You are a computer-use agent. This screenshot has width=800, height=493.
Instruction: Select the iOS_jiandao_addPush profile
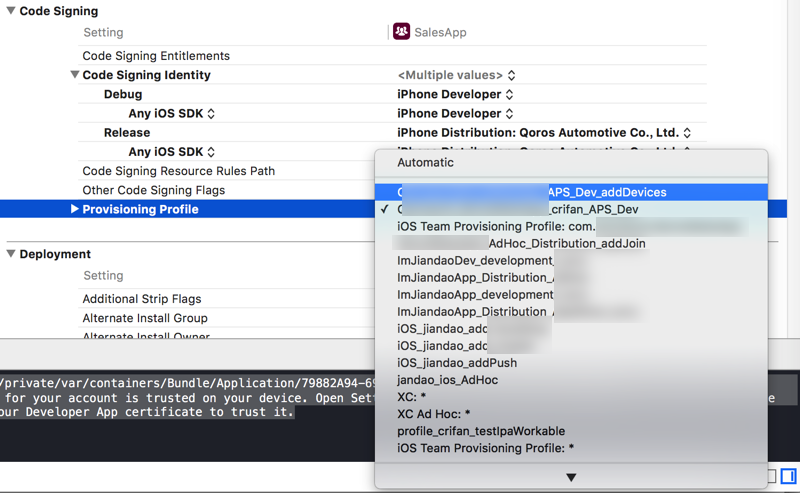[x=456, y=362]
